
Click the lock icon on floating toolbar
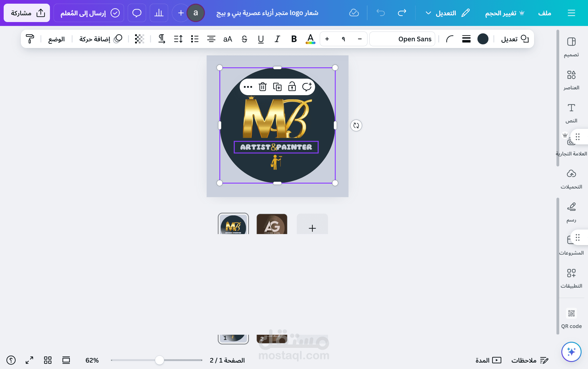pyautogui.click(x=292, y=87)
